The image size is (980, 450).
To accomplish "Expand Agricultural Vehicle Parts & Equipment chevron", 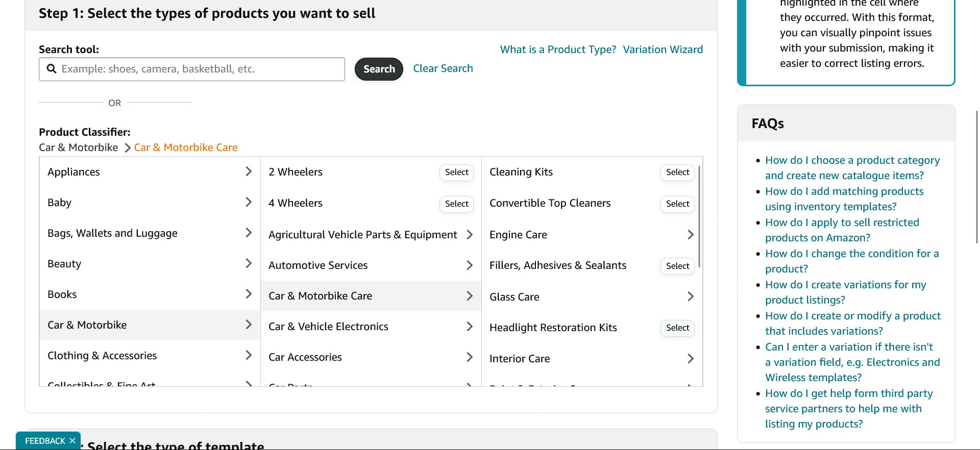I will [x=470, y=235].
